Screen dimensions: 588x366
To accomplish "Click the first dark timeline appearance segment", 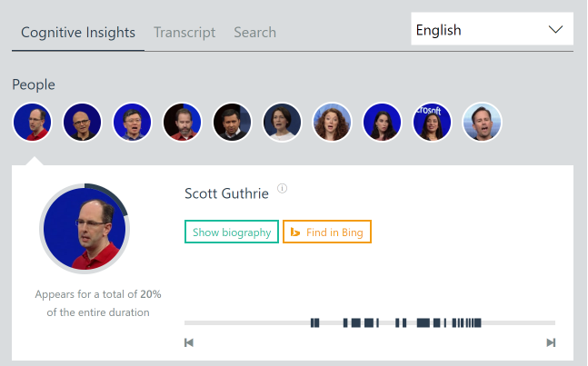I will click(314, 322).
